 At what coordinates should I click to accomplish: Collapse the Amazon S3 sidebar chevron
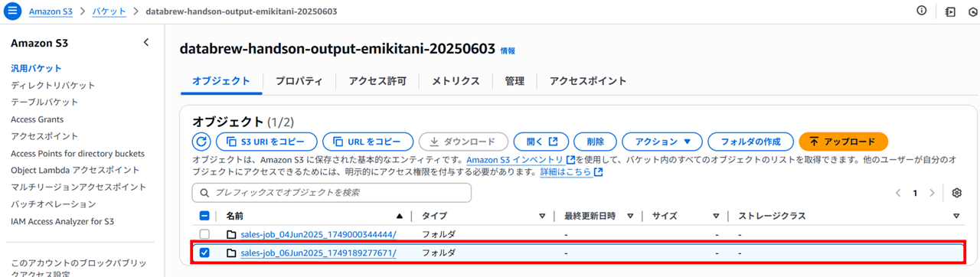pos(146,43)
